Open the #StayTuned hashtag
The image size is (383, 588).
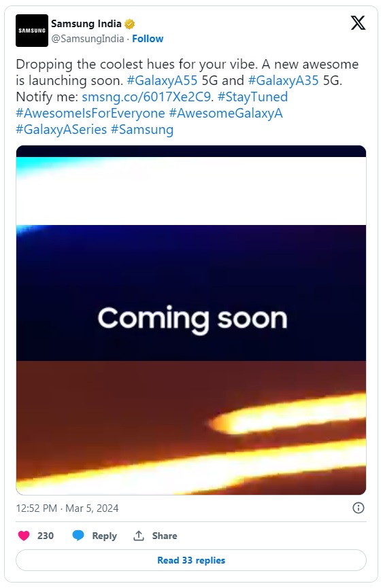(x=252, y=97)
